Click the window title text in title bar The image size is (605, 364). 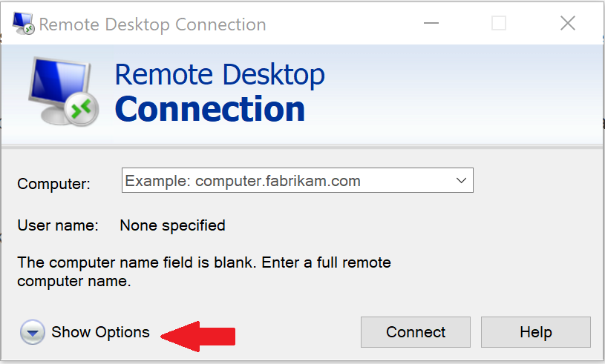(152, 24)
